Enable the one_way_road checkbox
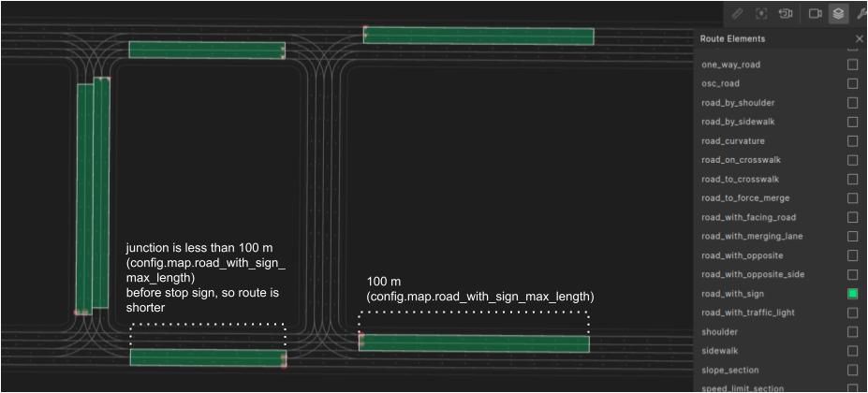The height and width of the screenshot is (393, 868). [x=852, y=65]
